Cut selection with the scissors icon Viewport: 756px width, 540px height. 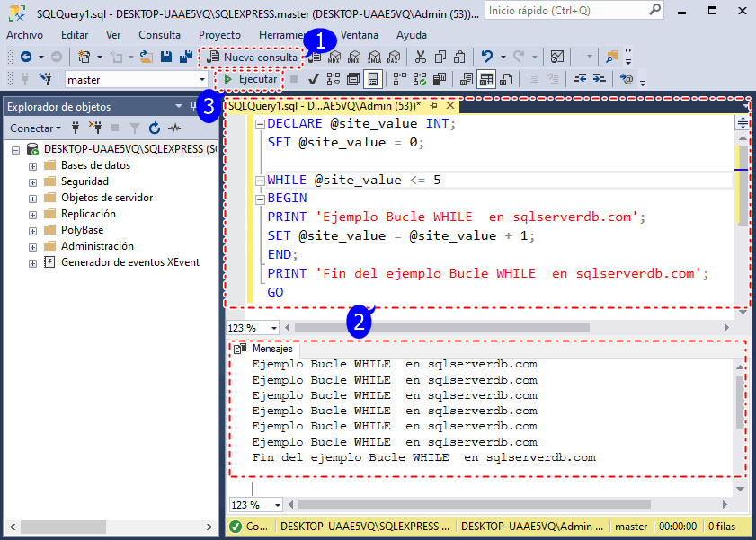pyautogui.click(x=421, y=57)
